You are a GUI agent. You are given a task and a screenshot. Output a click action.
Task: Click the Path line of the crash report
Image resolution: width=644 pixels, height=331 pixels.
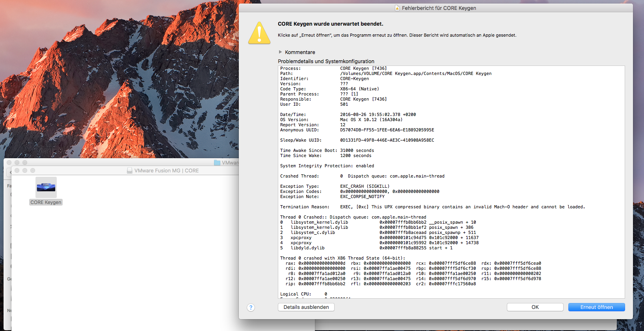coord(386,73)
